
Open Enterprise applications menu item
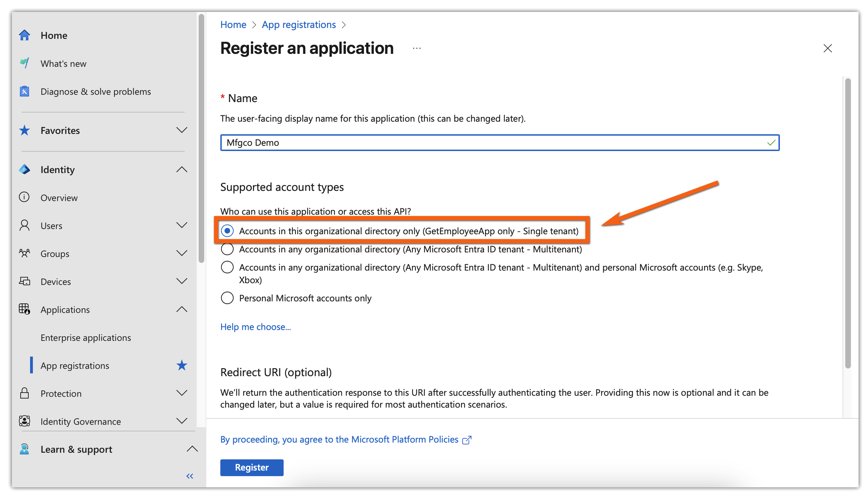[x=86, y=337]
